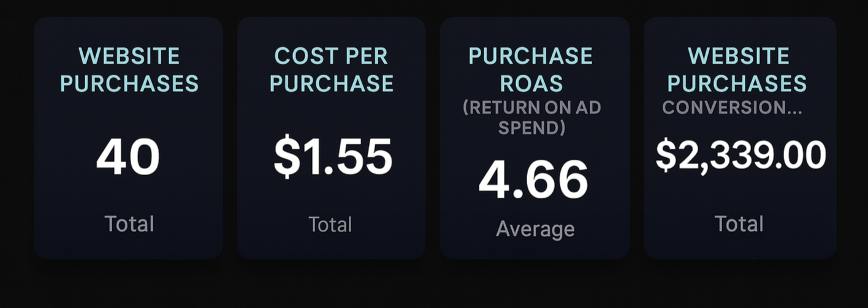Image resolution: width=868 pixels, height=308 pixels.
Task: Open the Cost Per Purchase card title
Action: coord(332,69)
